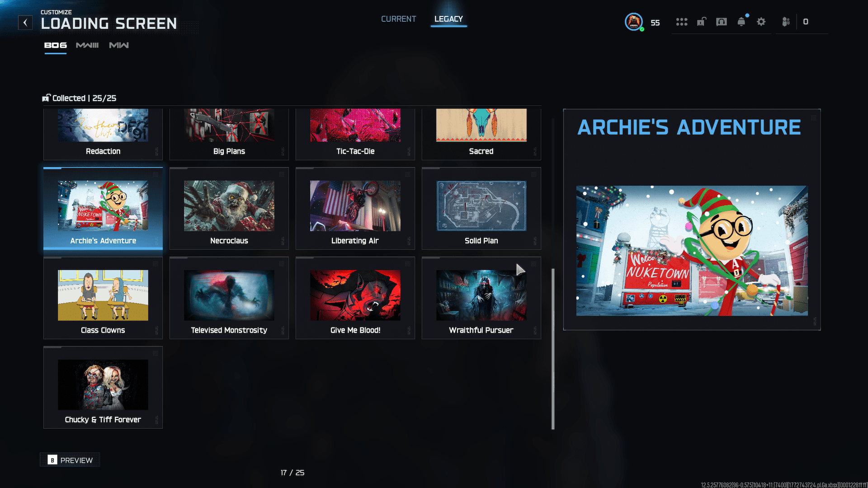Choose the Wraithful Pursuer loading screen
This screenshot has height=488, width=868.
[481, 298]
